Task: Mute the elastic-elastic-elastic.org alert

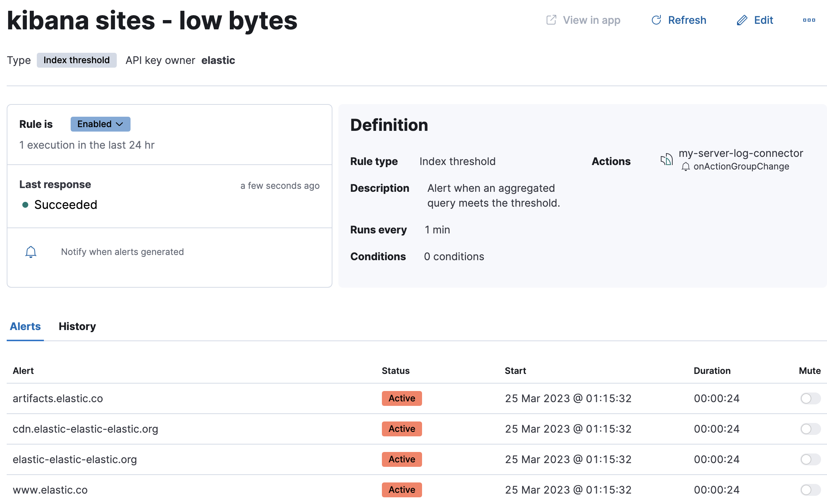Action: 810,459
